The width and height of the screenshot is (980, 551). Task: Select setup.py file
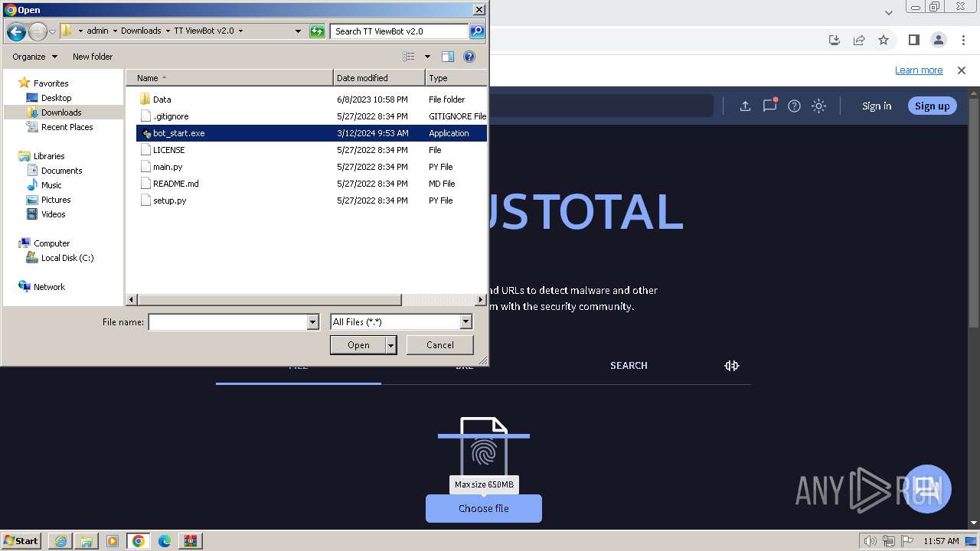click(x=169, y=201)
